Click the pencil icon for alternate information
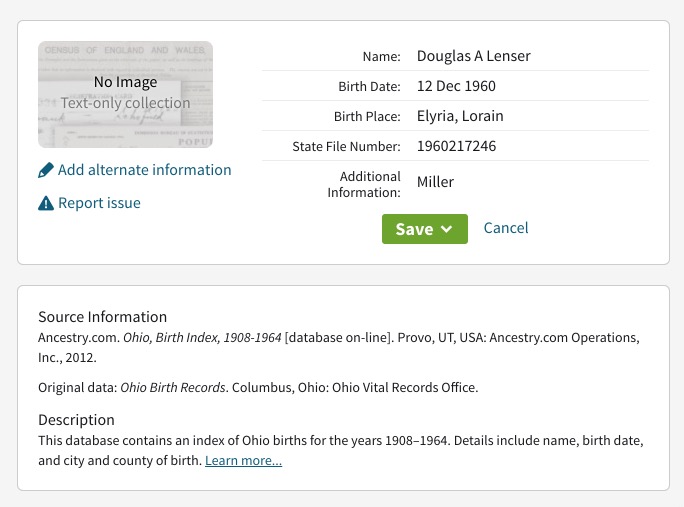 (45, 171)
